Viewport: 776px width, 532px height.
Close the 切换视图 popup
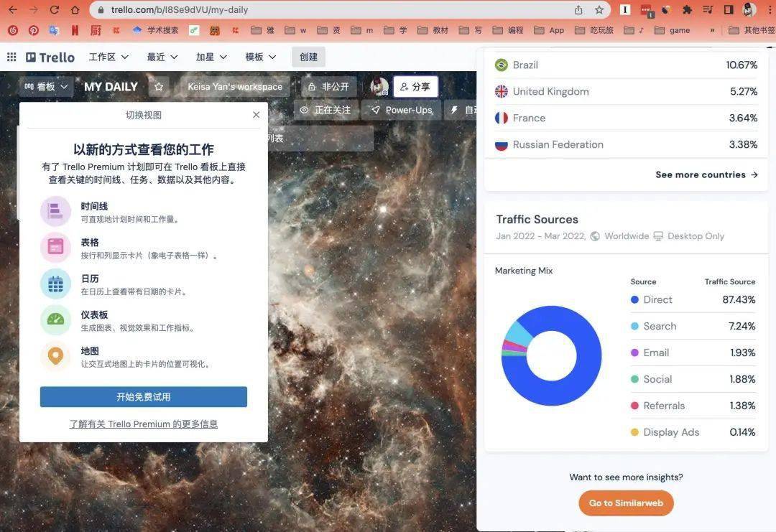click(256, 115)
